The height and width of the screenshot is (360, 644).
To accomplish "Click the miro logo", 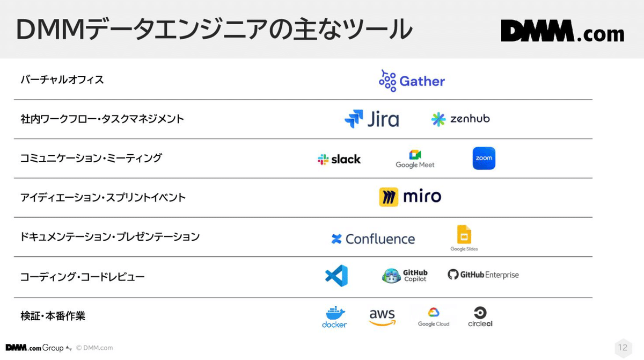I will click(410, 197).
